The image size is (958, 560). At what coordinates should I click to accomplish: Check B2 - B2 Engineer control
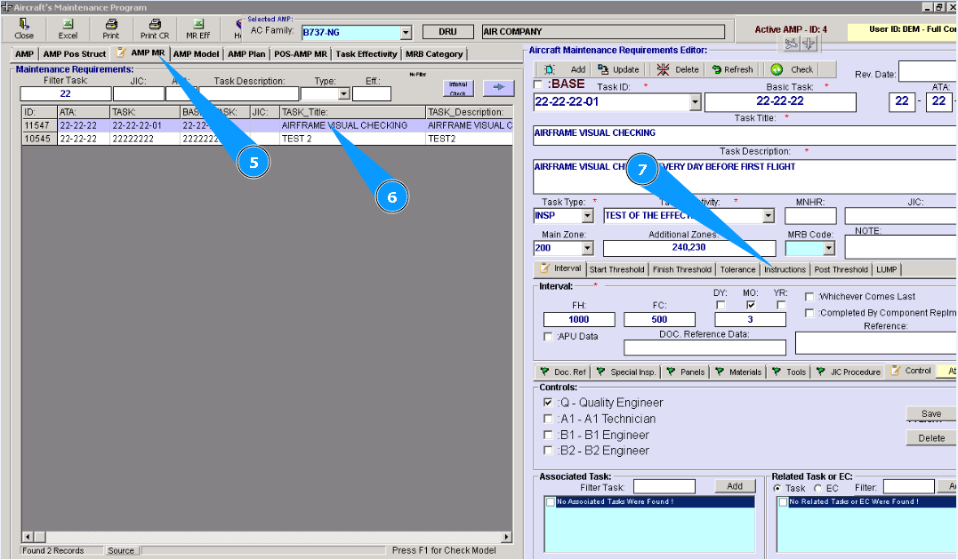click(548, 451)
